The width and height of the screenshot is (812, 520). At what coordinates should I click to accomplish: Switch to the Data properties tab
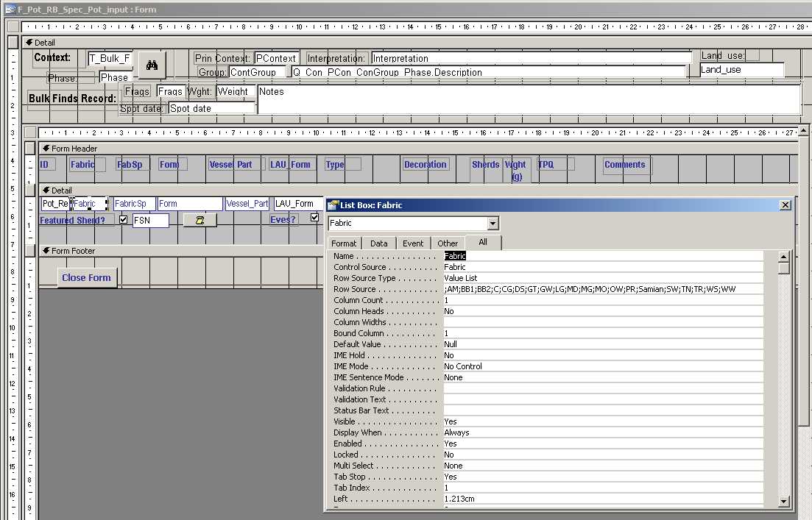pos(378,243)
